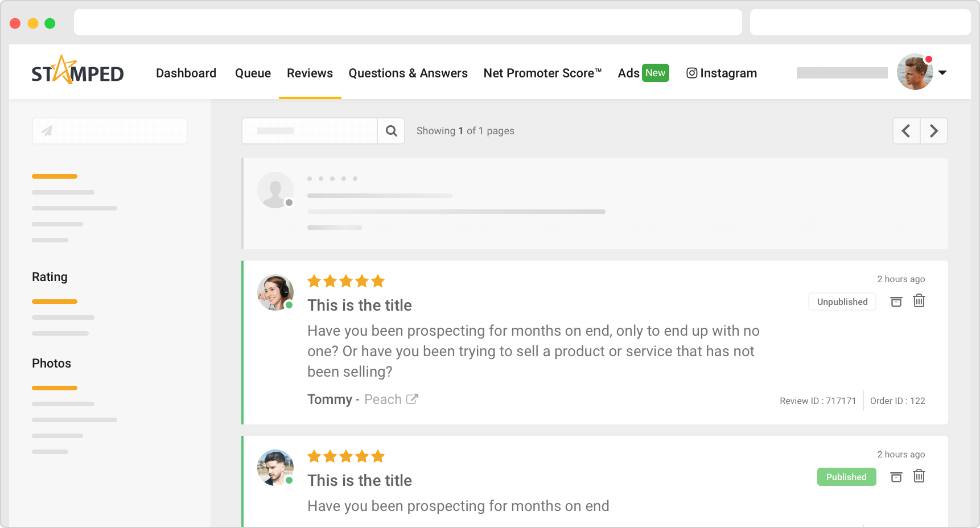Click the user profile avatar photo
Image resolution: width=980 pixels, height=528 pixels.
tap(915, 72)
